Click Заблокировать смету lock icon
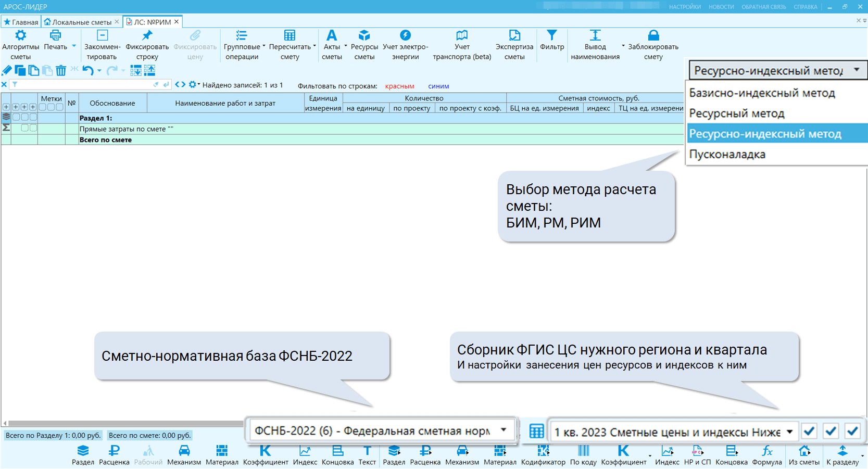Screen dimensions: 868x469 653,35
